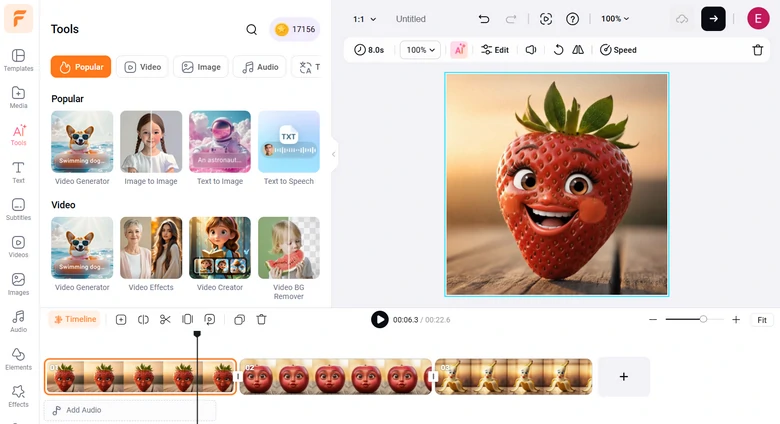Click the preview play frame icon in top bar
The width and height of the screenshot is (780, 424).
546,19
